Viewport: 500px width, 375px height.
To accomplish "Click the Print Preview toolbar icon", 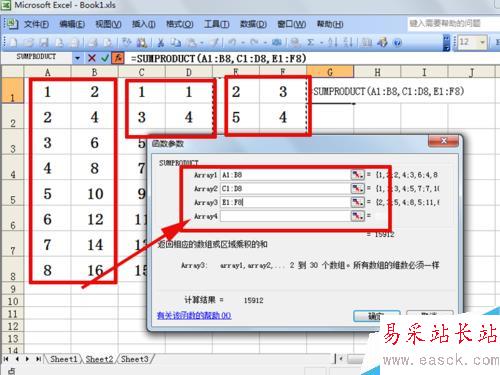I will tap(108, 42).
